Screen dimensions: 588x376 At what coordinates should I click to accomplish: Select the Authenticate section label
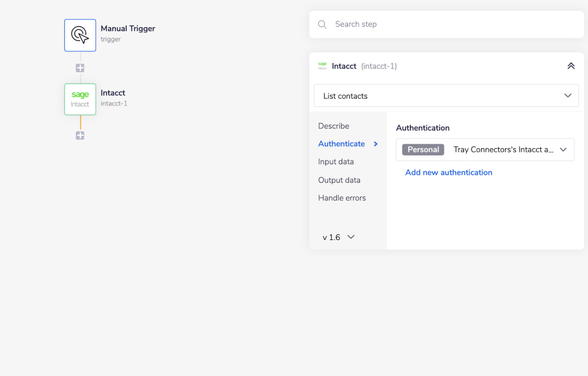pyautogui.click(x=341, y=144)
